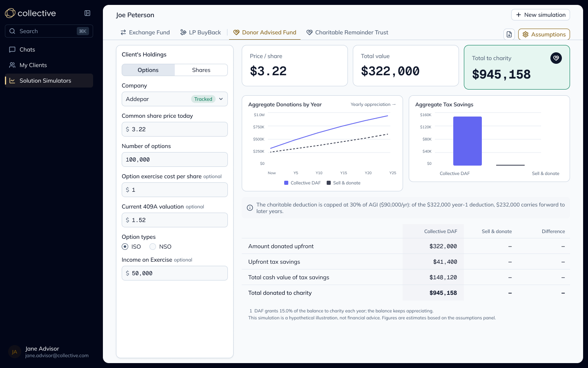The height and width of the screenshot is (368, 588).
Task: Edit the Number of options field
Action: tap(175, 159)
